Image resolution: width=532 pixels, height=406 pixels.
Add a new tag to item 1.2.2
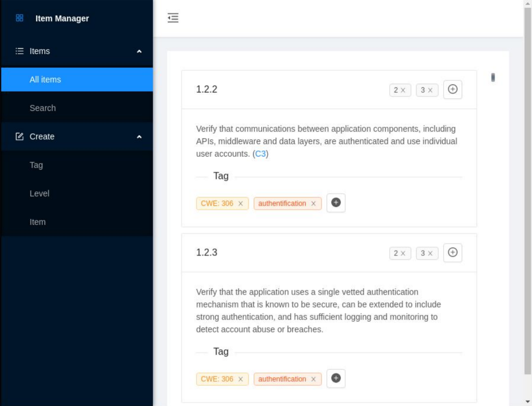pyautogui.click(x=336, y=203)
